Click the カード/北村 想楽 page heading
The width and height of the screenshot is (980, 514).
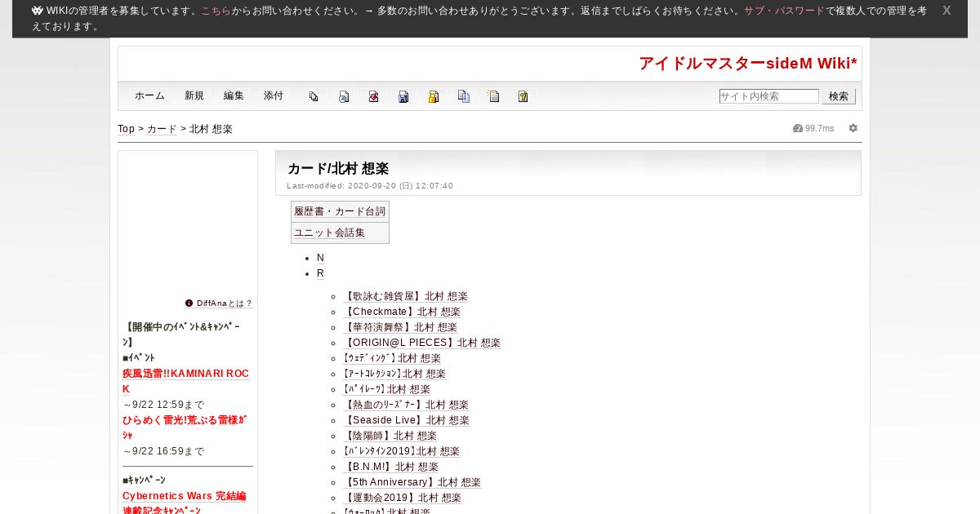point(338,169)
